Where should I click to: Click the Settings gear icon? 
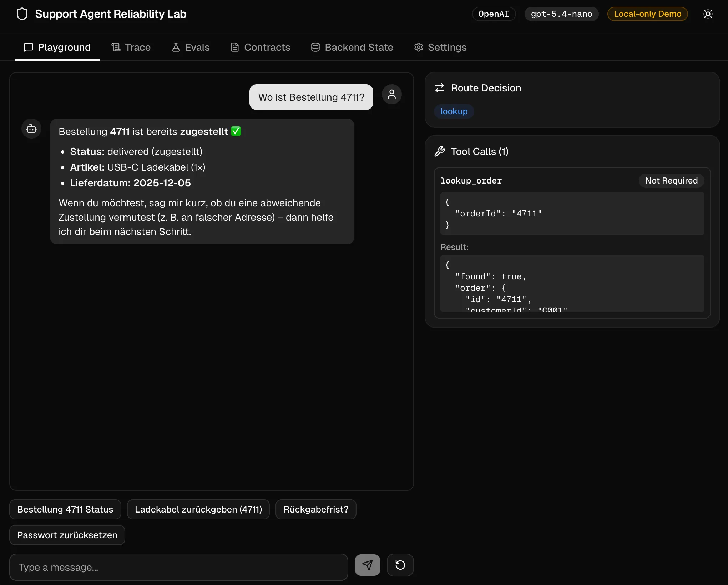coord(418,47)
